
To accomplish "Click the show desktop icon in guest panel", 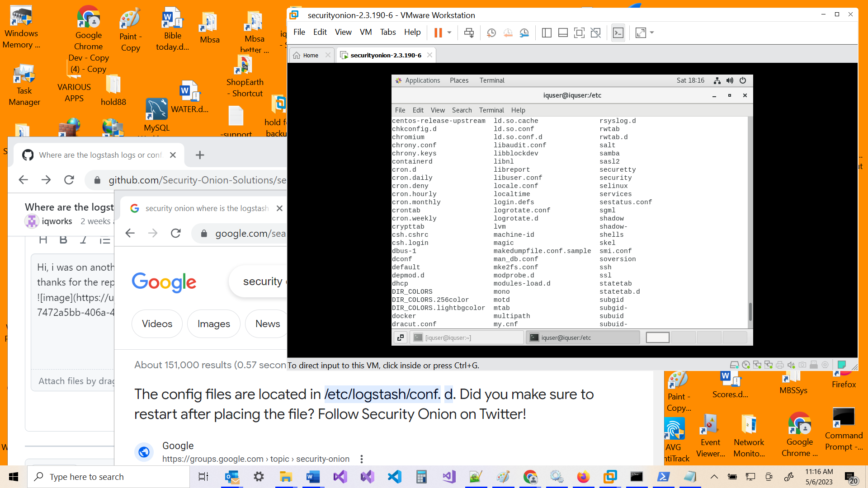I will pyautogui.click(x=401, y=338).
